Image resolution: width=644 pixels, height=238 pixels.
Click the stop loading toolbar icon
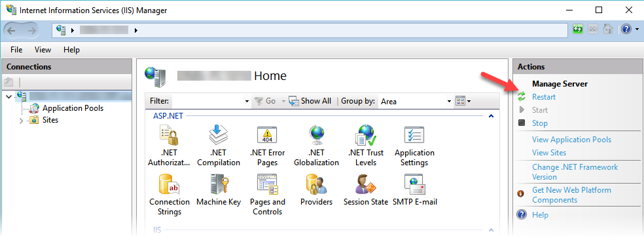pos(593,30)
